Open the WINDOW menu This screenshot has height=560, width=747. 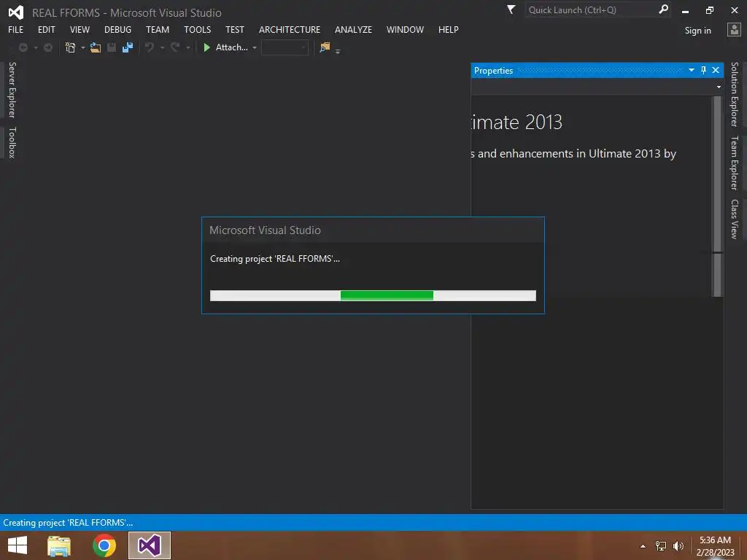click(405, 29)
